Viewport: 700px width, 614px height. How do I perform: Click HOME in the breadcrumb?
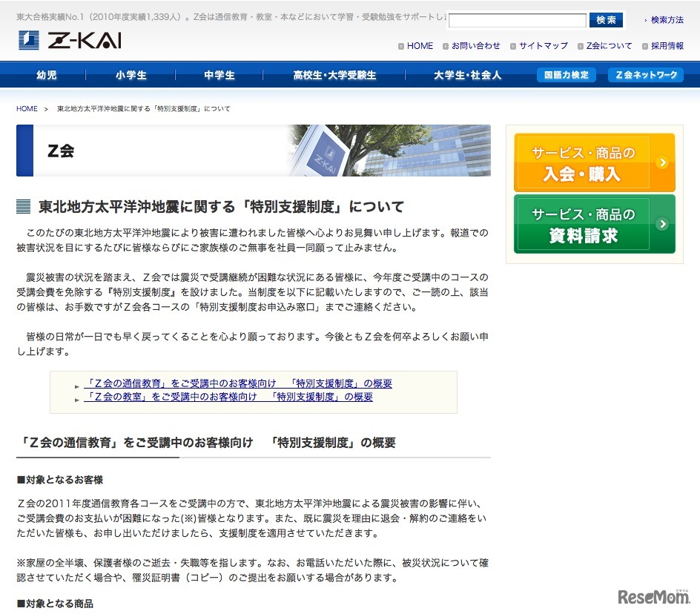coord(27,108)
